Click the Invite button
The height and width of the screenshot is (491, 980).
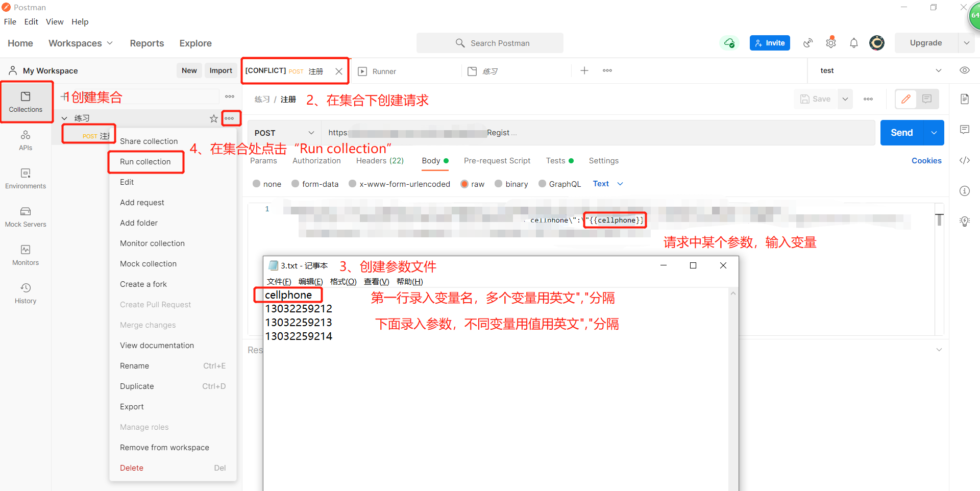tap(770, 43)
